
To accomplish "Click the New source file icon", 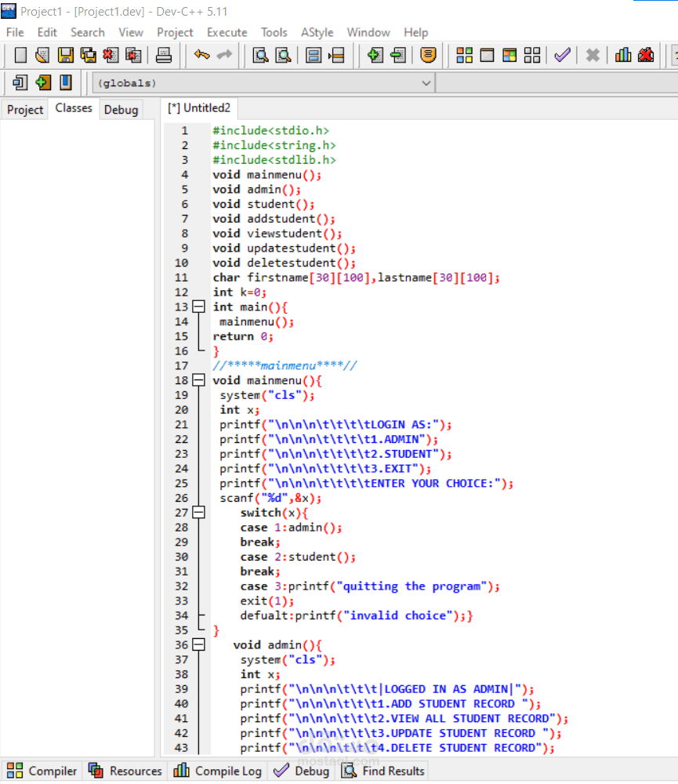I will [x=20, y=55].
